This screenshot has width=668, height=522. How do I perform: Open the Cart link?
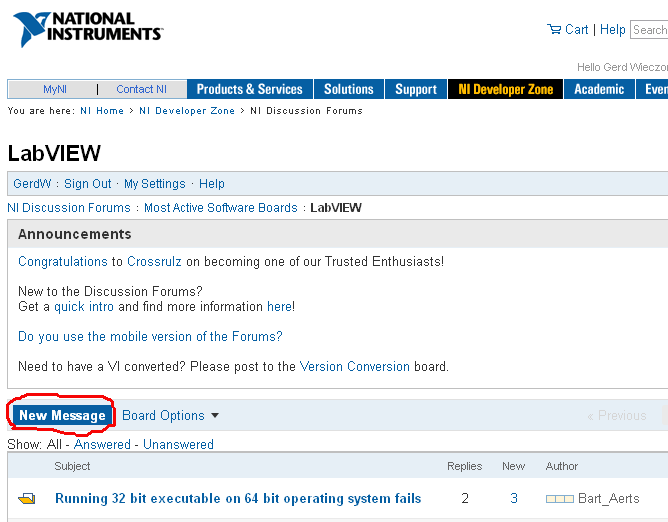(576, 29)
